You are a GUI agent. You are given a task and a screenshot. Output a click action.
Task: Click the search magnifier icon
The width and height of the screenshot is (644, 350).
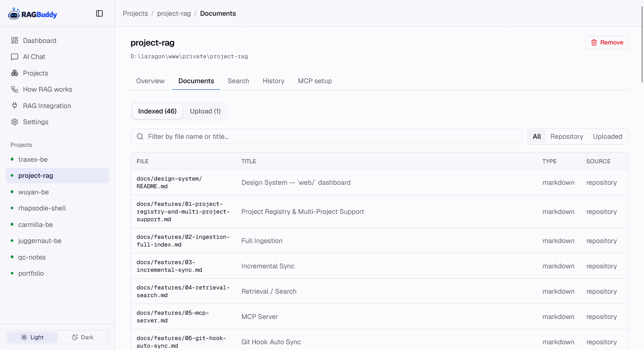(x=140, y=136)
